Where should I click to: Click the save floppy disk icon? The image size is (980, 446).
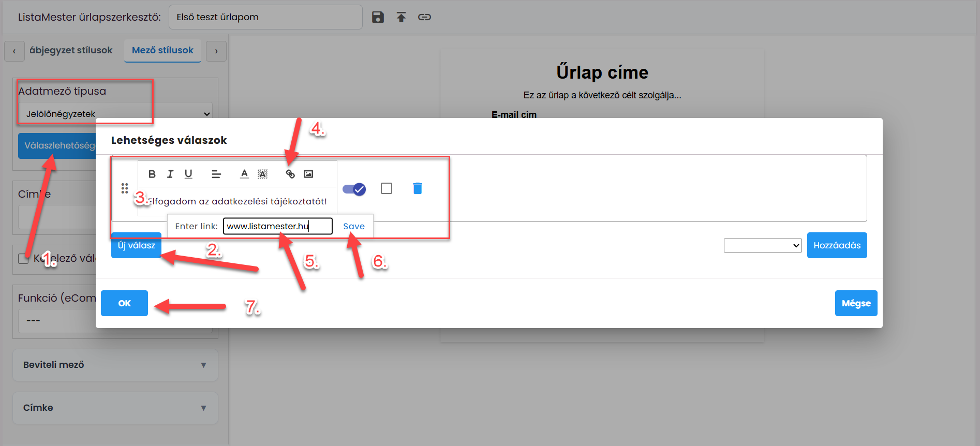point(378,17)
